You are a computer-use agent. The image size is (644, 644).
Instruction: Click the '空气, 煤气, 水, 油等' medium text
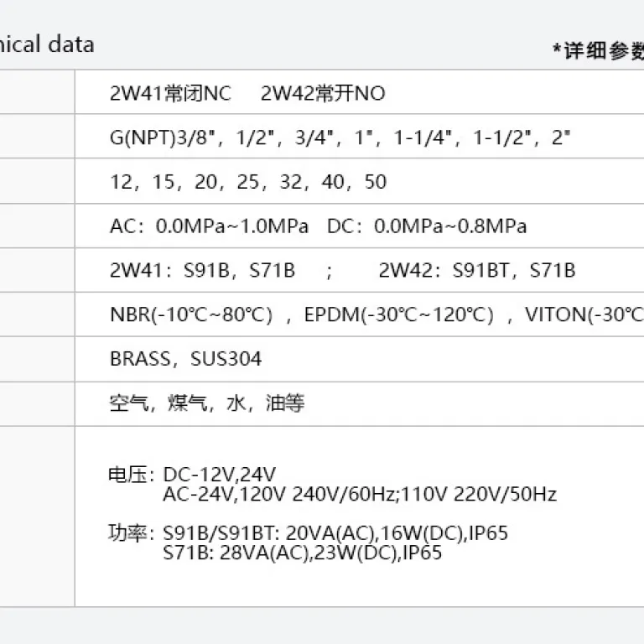207,402
